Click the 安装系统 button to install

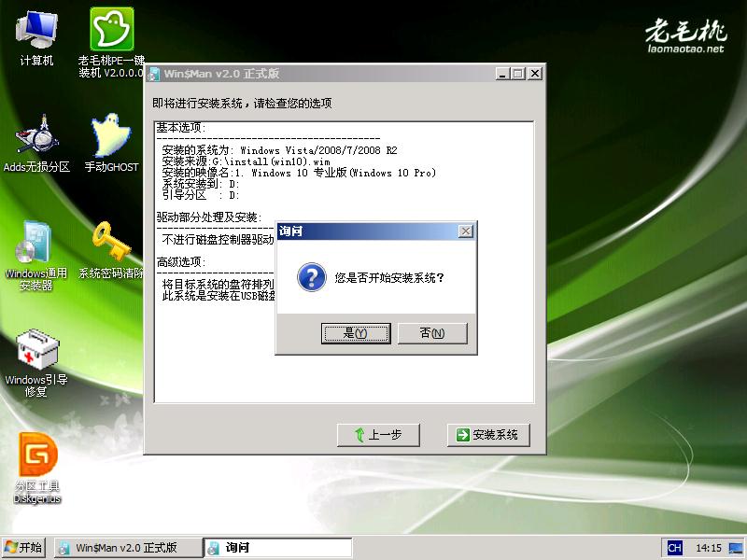[488, 435]
